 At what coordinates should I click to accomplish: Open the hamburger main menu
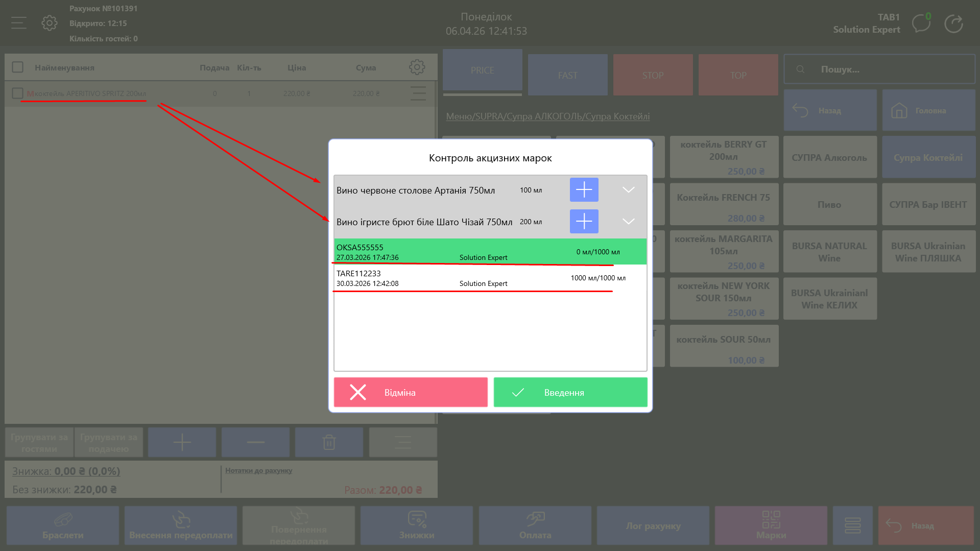[x=19, y=23]
